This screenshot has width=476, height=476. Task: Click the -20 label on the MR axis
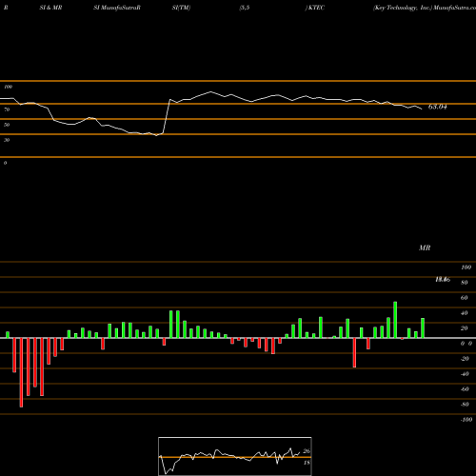(465, 359)
